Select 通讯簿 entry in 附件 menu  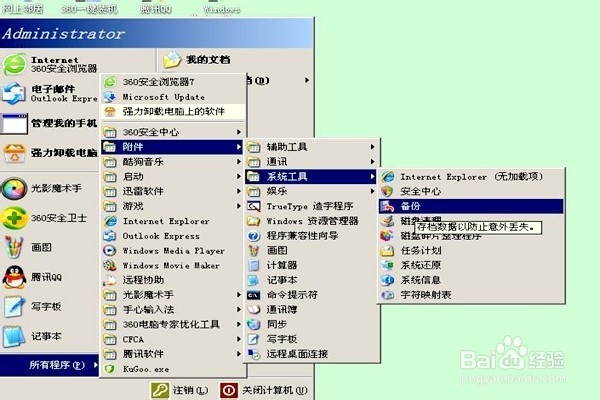[311, 310]
